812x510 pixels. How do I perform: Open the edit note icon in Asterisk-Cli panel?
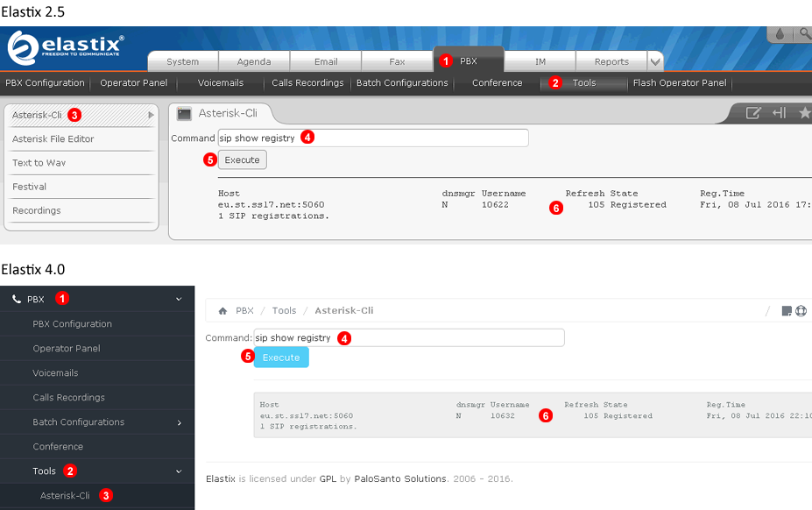coord(753,112)
